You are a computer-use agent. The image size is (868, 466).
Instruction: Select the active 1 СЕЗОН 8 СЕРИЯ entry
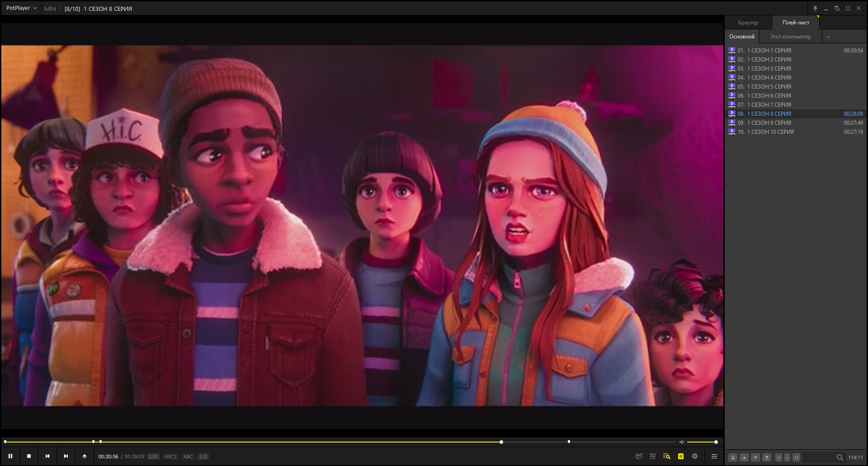796,114
